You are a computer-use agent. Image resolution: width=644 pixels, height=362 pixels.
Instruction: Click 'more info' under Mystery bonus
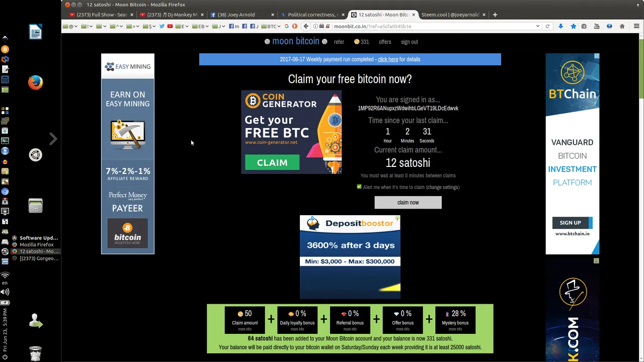click(455, 329)
